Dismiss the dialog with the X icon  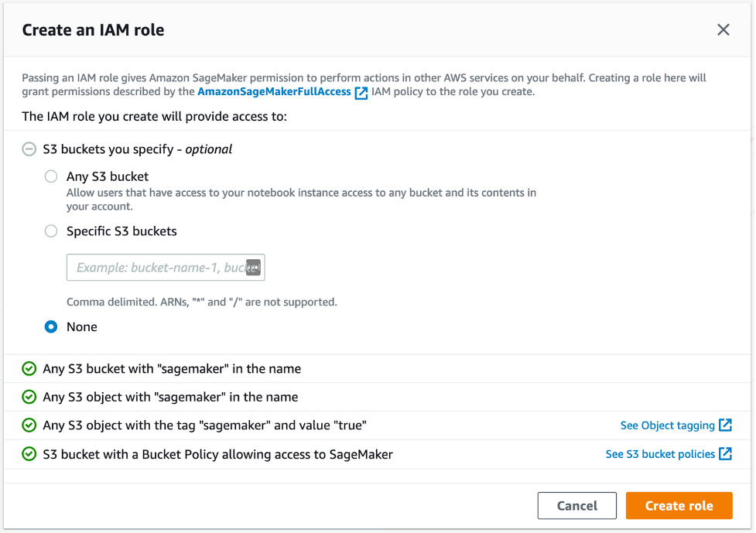724,29
